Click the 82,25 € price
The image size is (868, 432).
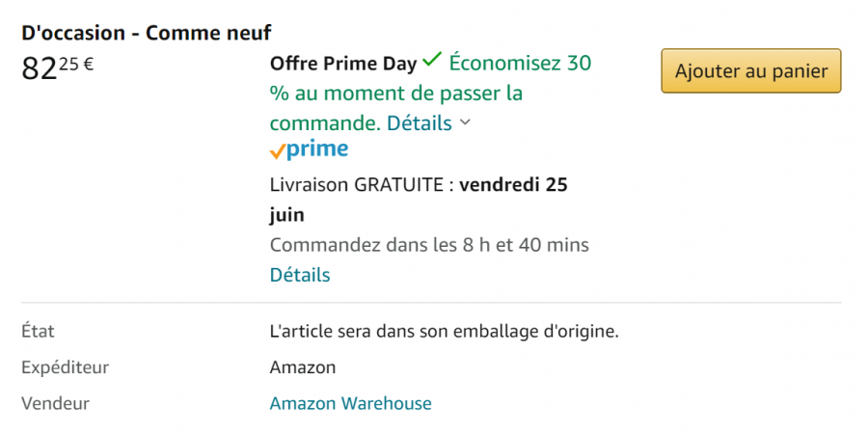(57, 69)
